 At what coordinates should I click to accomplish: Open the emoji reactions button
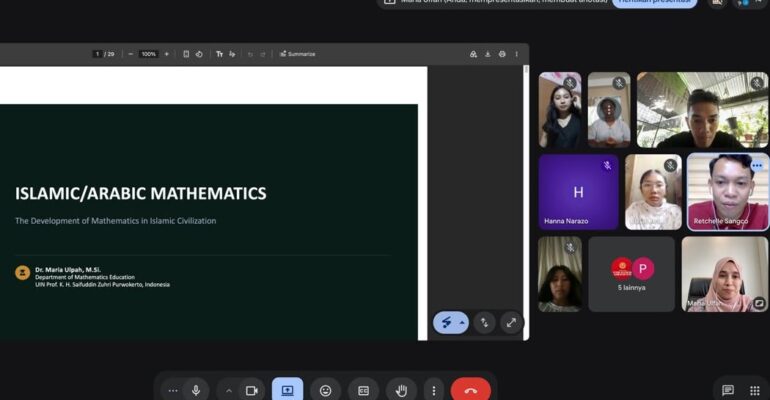pyautogui.click(x=326, y=391)
